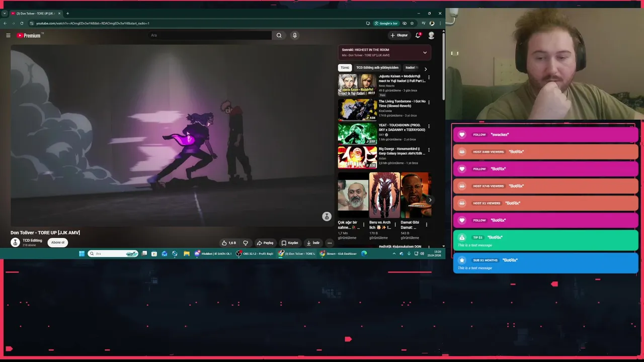
Task: Show hidden system tray icons chevron
Action: click(394, 253)
